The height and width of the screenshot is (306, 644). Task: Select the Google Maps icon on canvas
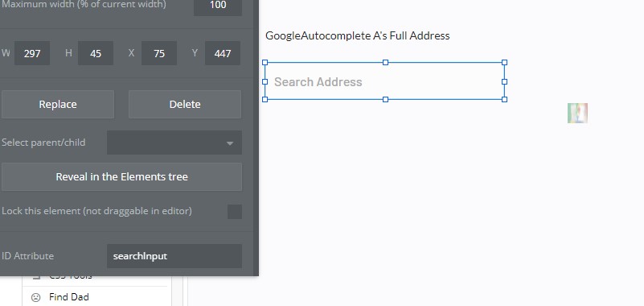[x=577, y=113]
